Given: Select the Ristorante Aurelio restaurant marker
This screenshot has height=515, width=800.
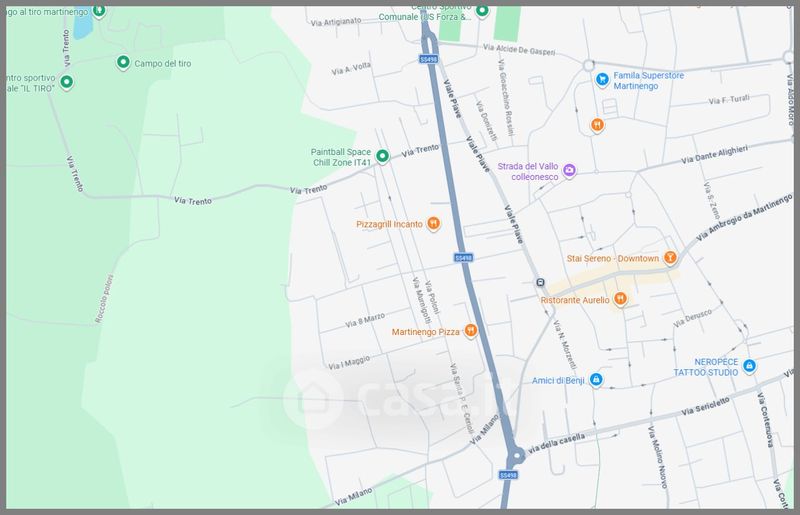Looking at the screenshot, I should click(620, 299).
